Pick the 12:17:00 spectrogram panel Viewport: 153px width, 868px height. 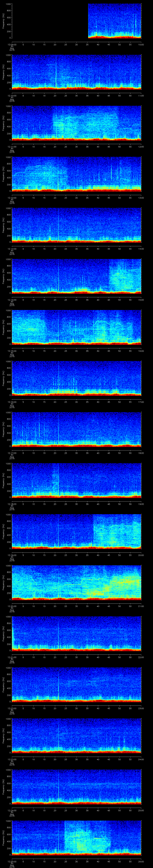click(76, 429)
